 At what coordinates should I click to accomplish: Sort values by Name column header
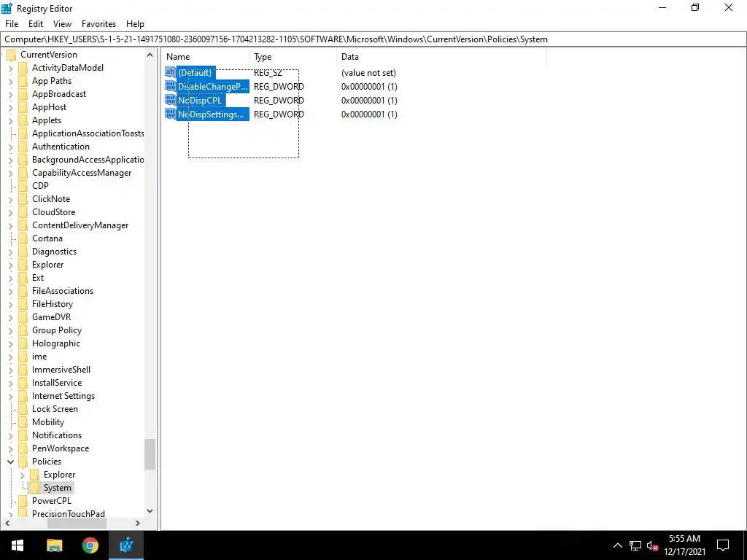[205, 57]
